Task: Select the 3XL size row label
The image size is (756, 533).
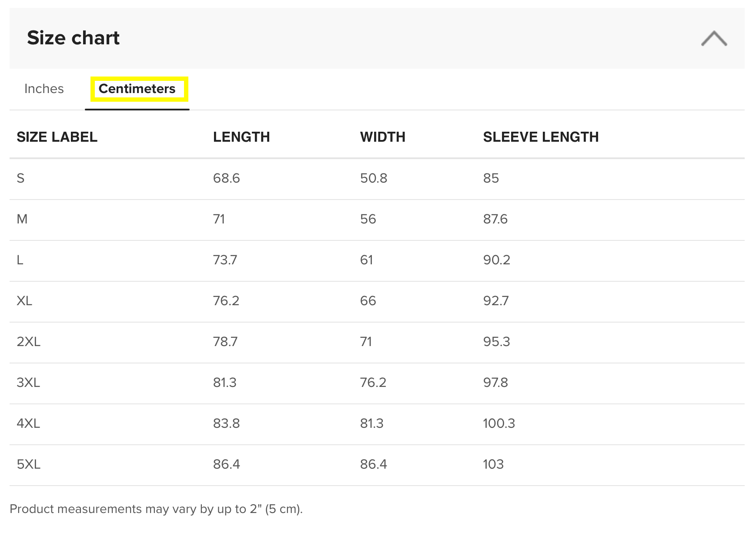Action: 28,383
